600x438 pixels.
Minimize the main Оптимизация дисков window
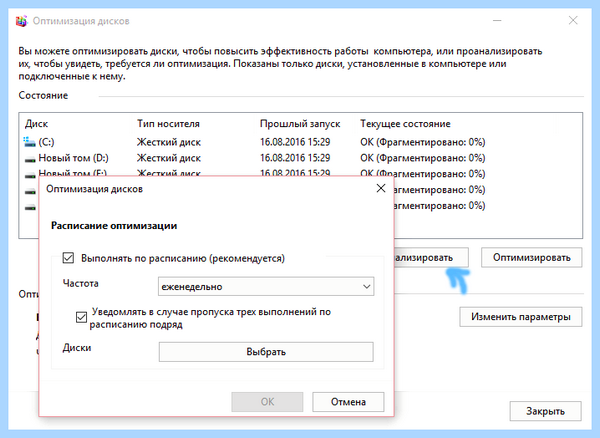pyautogui.click(x=497, y=20)
